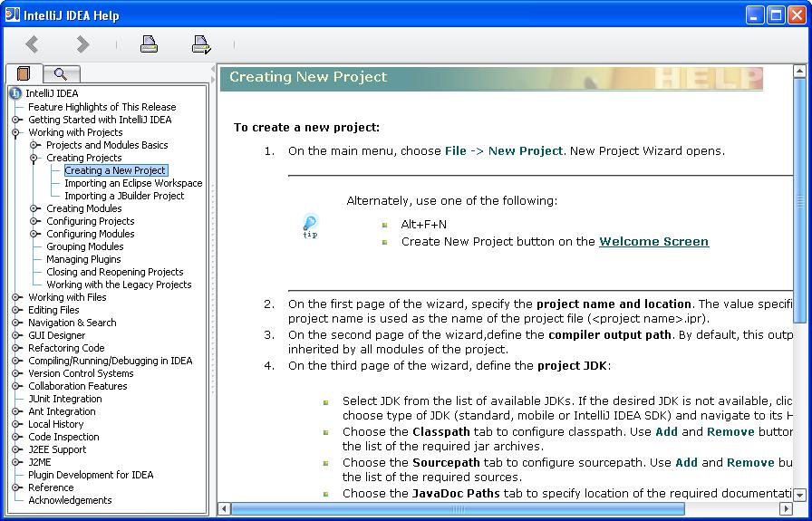Click the Forward navigation arrow

[x=82, y=43]
